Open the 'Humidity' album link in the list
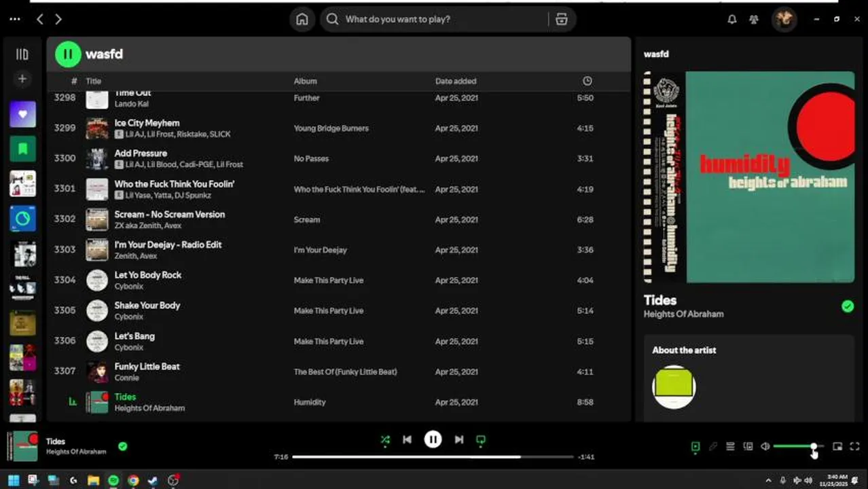Screen dimensions: 868x489 click(x=310, y=402)
